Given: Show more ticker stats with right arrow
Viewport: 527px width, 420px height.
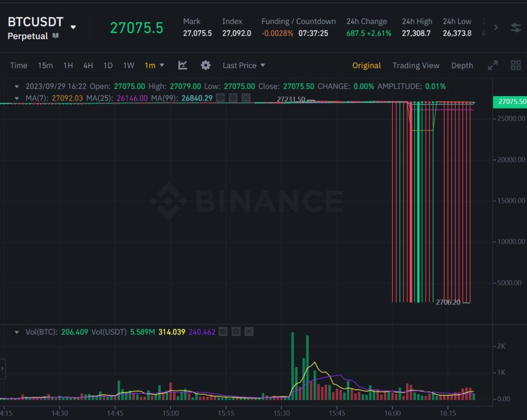Looking at the screenshot, I should click(x=496, y=27).
